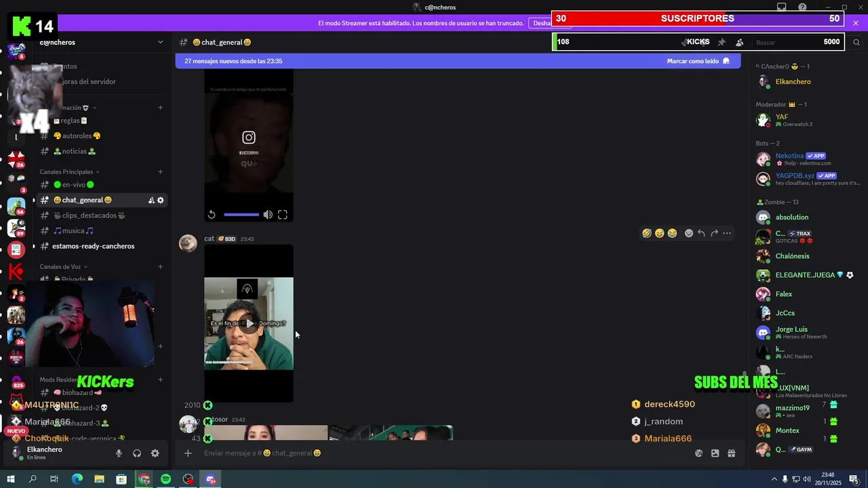Adjust the video volume slider

241,215
